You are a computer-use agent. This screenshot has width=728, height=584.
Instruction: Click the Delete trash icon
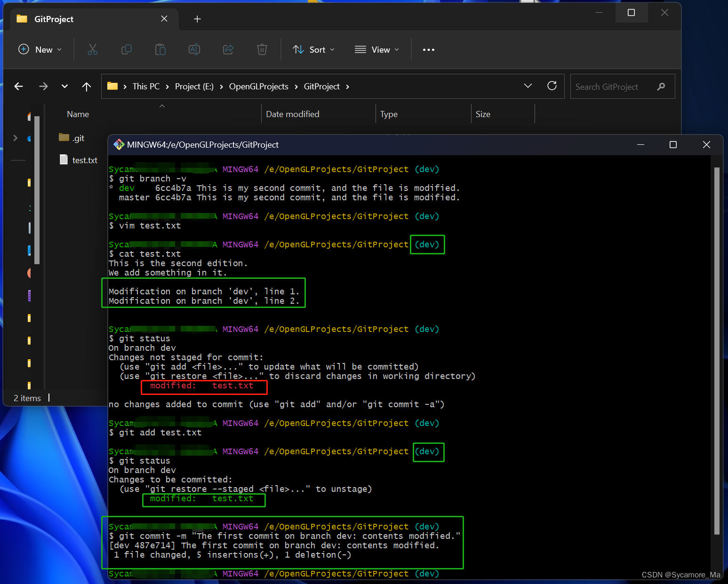262,49
